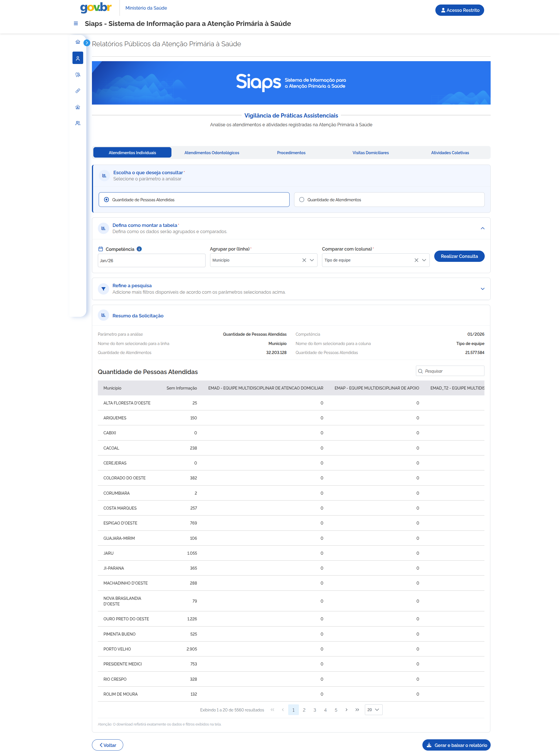Open the rows-per-page dropdown showing 20
The height and width of the screenshot is (752, 560).
coord(374,710)
